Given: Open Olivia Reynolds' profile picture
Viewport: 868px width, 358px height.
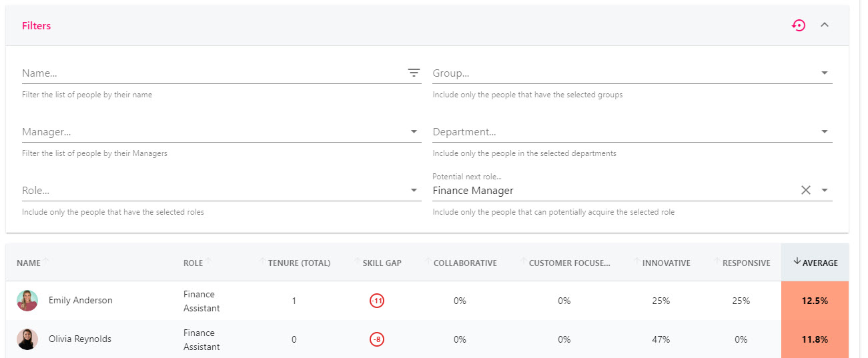Looking at the screenshot, I should pos(27,339).
